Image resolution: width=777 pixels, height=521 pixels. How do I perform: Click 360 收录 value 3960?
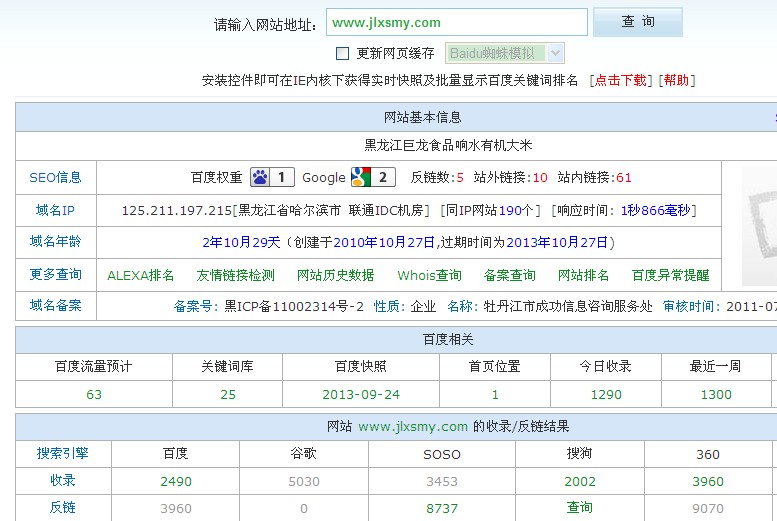[708, 481]
